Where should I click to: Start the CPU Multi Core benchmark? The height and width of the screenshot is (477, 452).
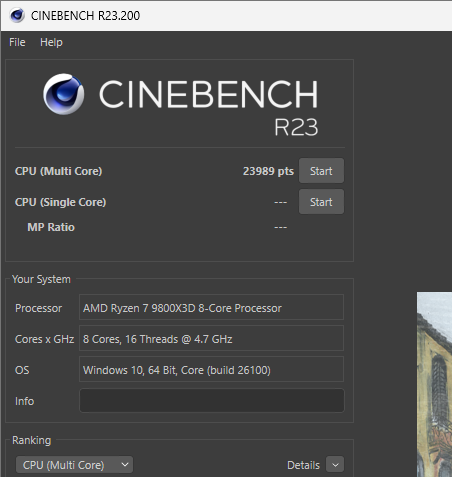pos(321,171)
